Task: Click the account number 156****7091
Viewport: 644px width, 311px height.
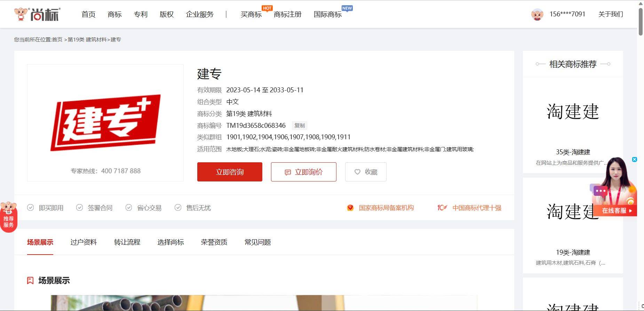Action: (x=567, y=14)
